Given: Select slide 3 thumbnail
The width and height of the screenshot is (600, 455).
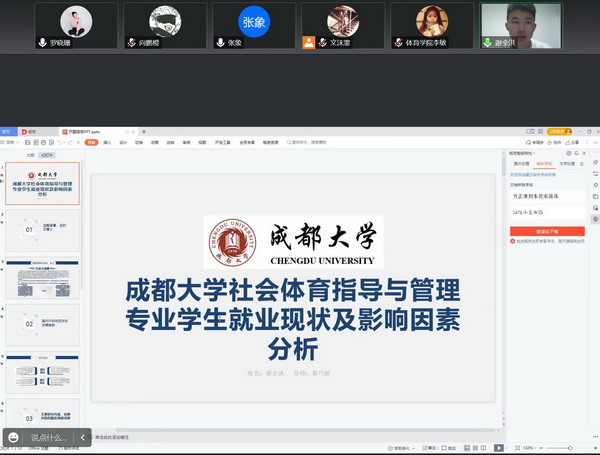Looking at the screenshot, I should click(x=42, y=278).
